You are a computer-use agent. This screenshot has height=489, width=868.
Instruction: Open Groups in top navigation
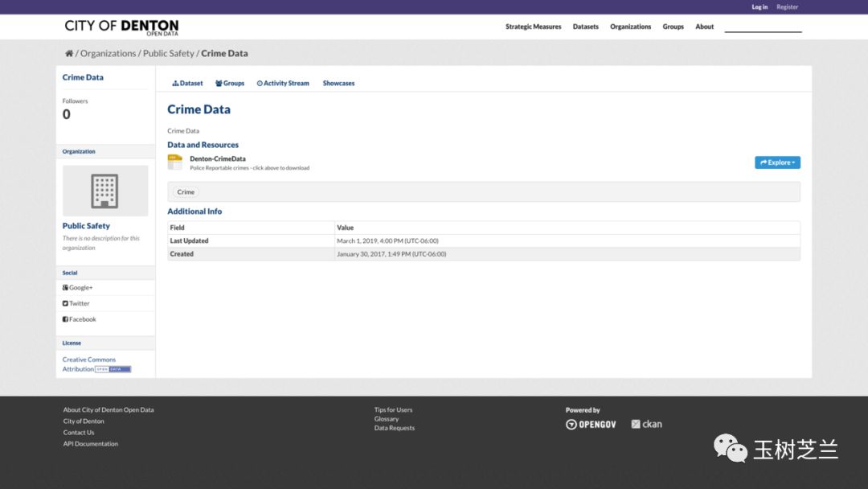click(673, 27)
